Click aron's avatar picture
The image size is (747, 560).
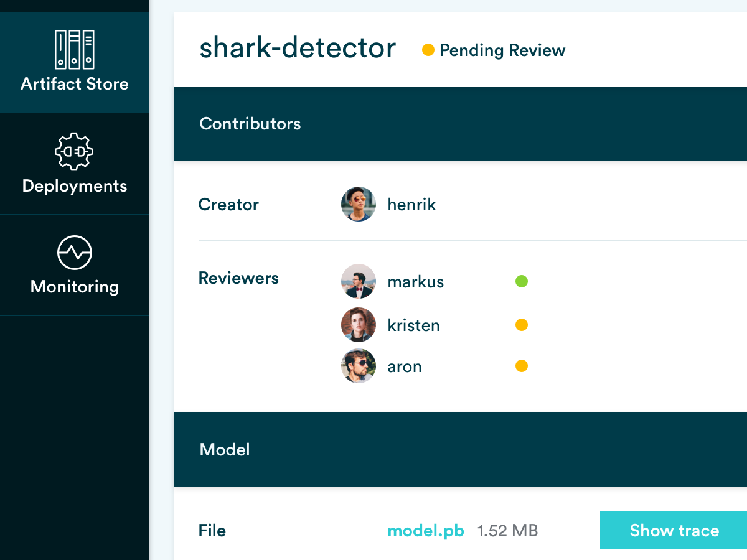[x=359, y=366]
